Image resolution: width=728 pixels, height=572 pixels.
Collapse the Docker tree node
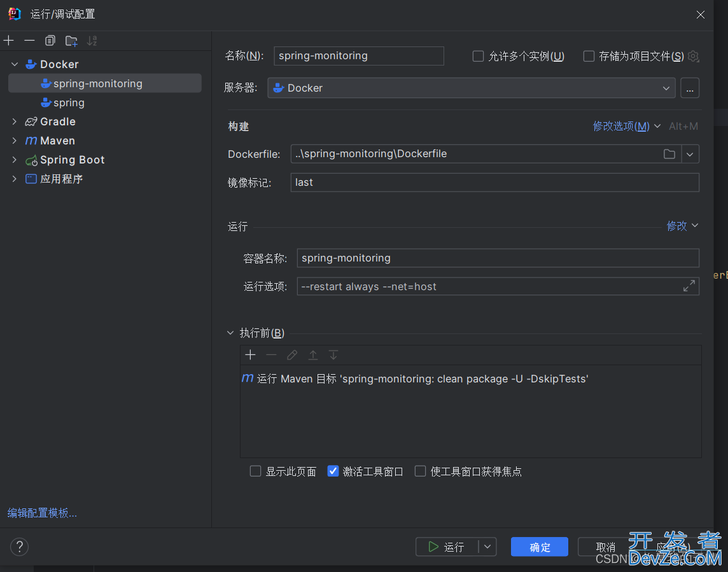(15, 64)
